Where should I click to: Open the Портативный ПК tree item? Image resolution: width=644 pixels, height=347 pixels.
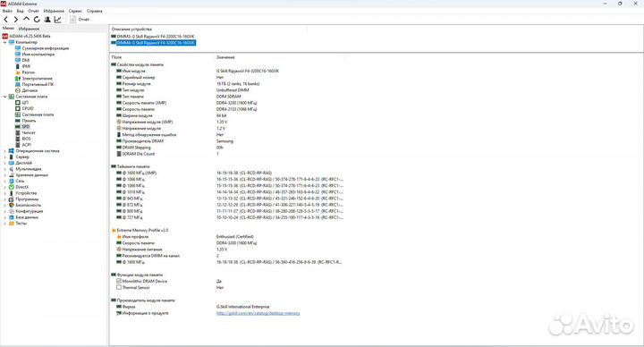pos(38,84)
